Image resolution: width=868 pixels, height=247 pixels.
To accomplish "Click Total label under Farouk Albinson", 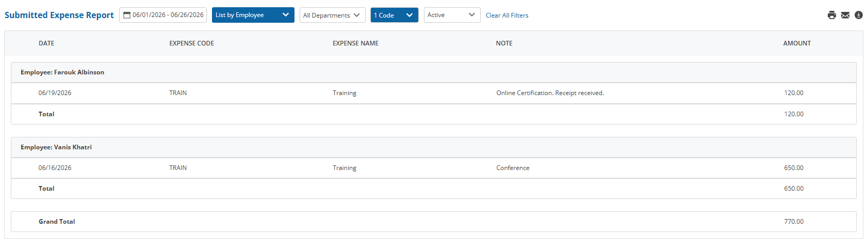I will point(46,114).
